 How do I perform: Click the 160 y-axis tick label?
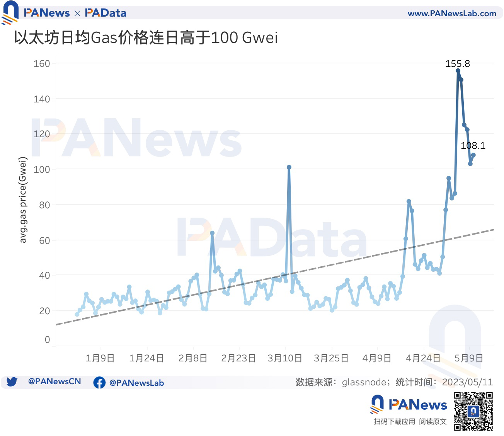[42, 64]
